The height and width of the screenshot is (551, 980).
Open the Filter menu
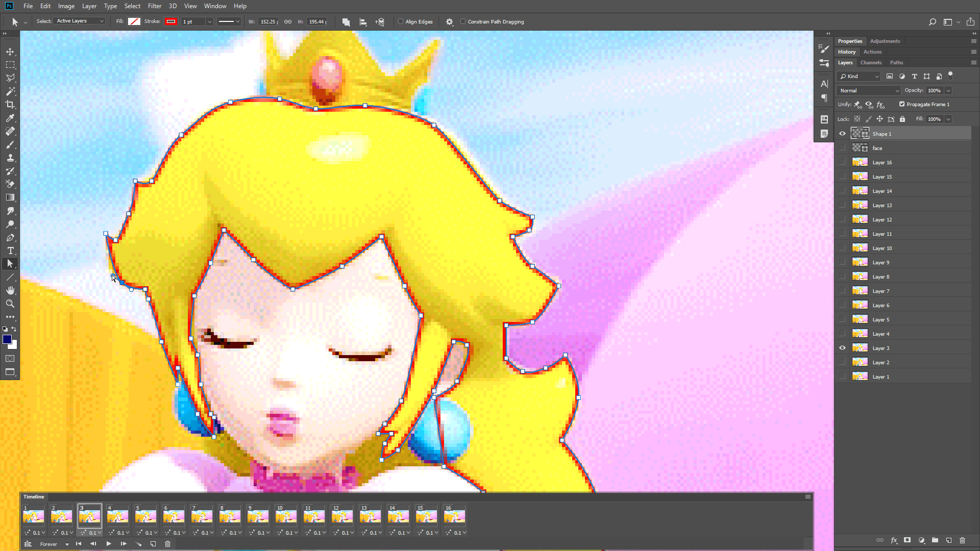[x=154, y=6]
